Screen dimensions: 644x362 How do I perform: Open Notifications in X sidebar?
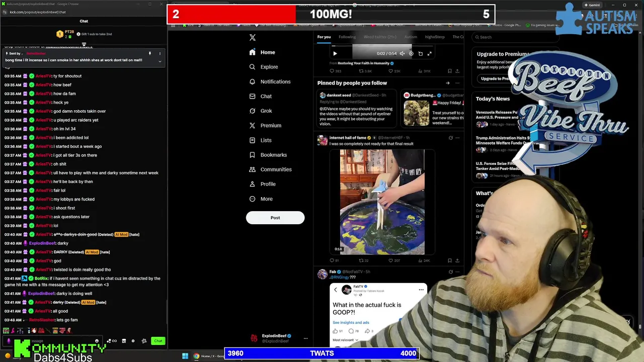(270, 81)
